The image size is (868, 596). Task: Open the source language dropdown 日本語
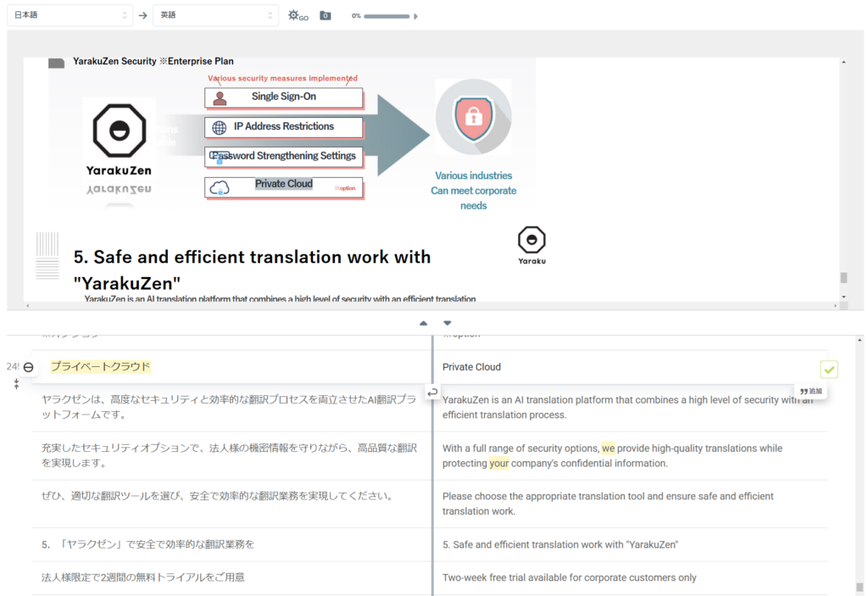pos(70,15)
